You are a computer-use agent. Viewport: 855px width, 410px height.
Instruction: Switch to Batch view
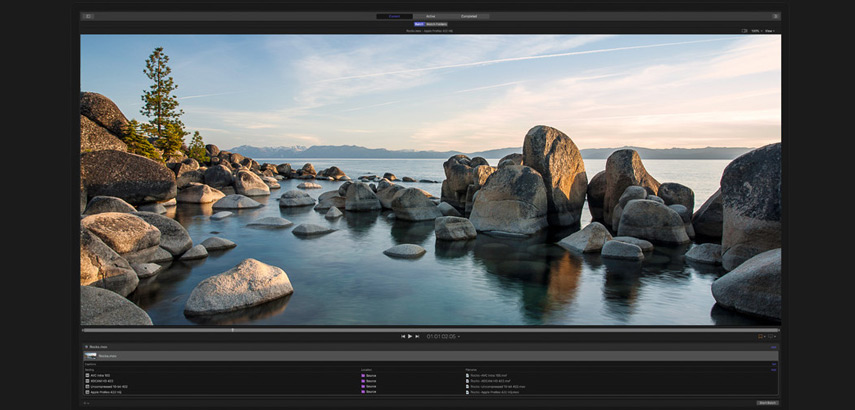[419, 24]
